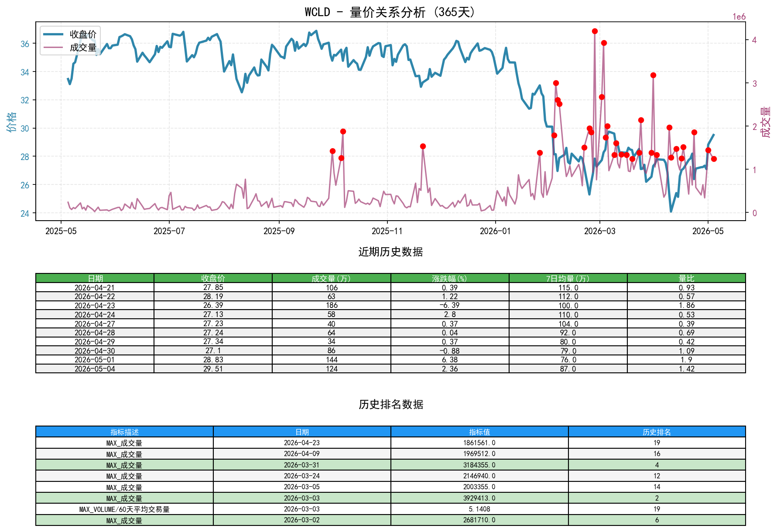Click the date cell 2026-05-01
This screenshot has width=777, height=532.
[95, 360]
